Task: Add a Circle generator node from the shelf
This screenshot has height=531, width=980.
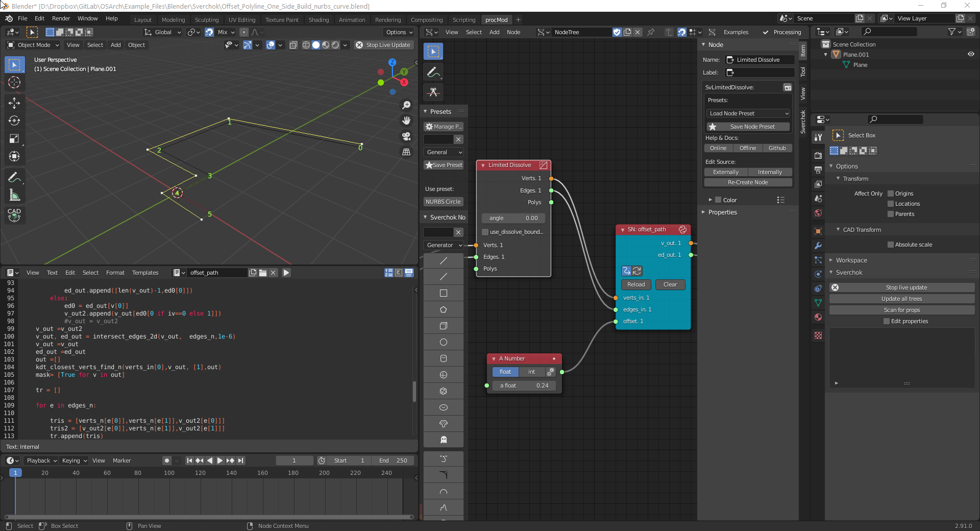Action: (443, 342)
